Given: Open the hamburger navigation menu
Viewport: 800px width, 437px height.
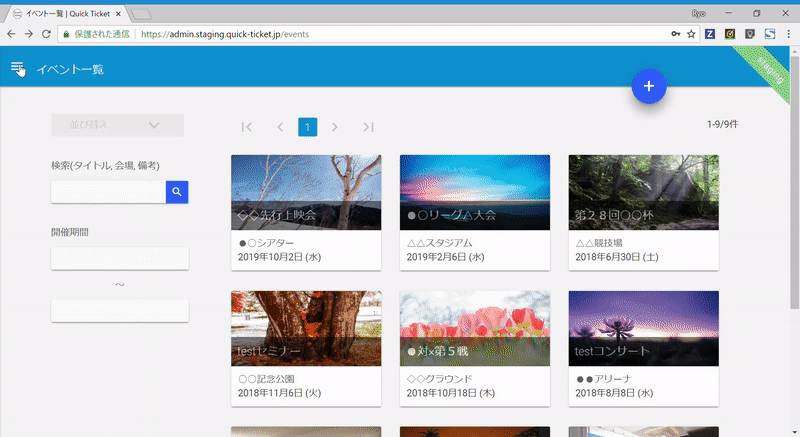Looking at the screenshot, I should [17, 68].
